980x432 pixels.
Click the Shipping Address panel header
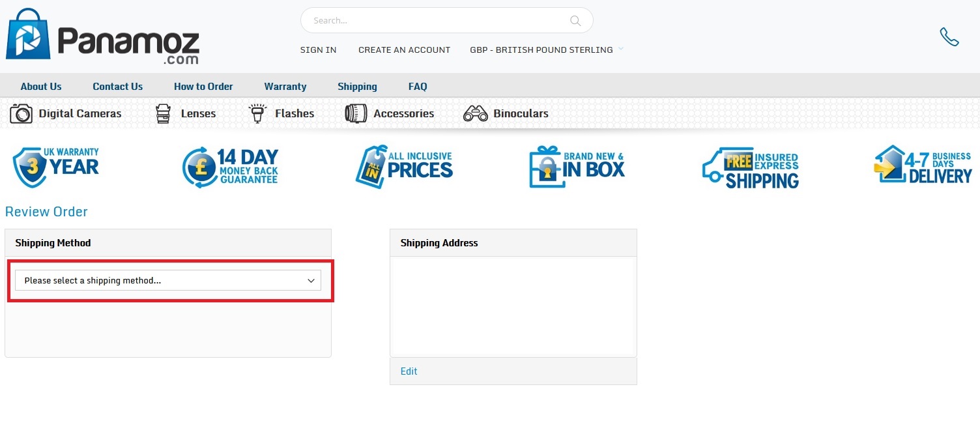[x=513, y=243]
